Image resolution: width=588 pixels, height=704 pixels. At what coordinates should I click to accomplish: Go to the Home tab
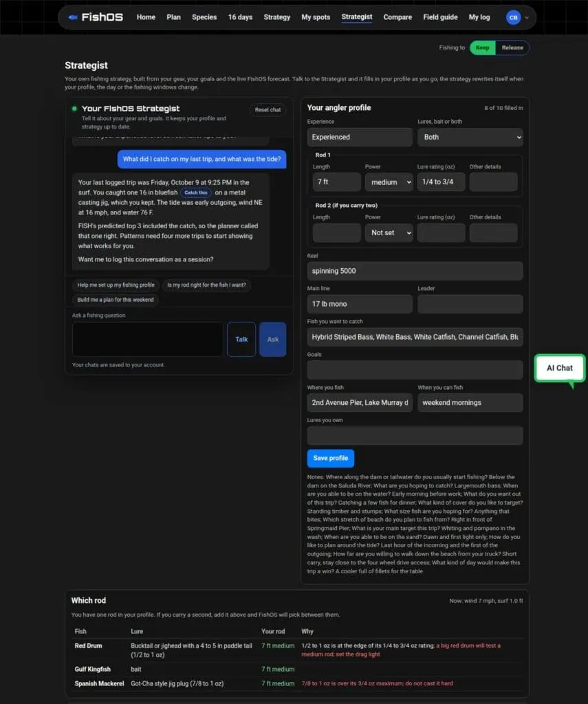[x=146, y=17]
